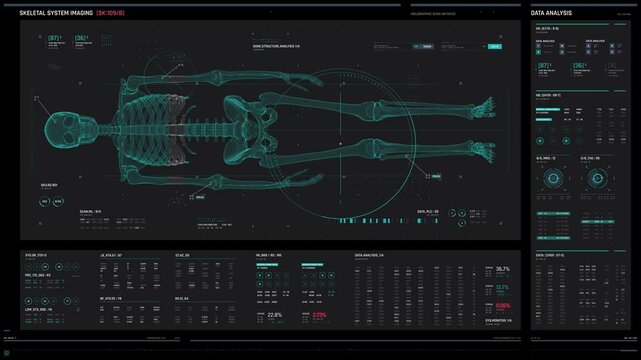Toggle the last circle under SYS.GR_7/01-D

coord(76,267)
